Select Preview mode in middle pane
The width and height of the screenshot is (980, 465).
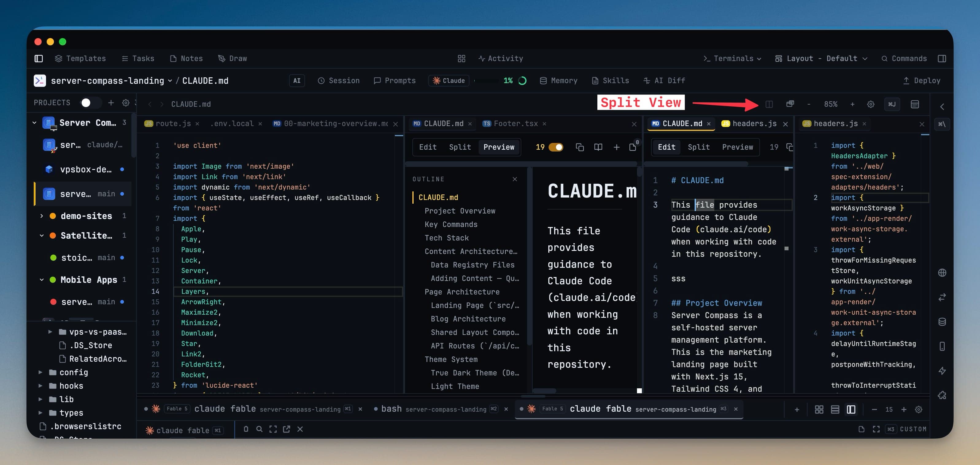(498, 147)
